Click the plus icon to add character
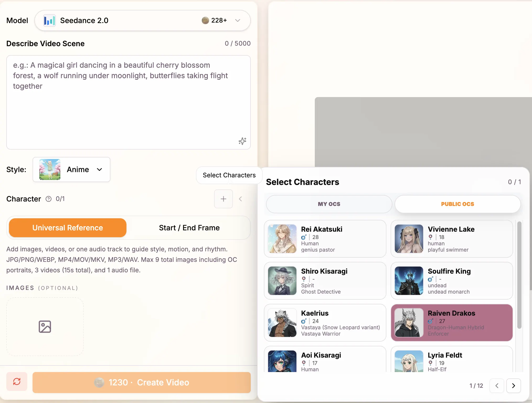The image size is (532, 403). coord(223,199)
